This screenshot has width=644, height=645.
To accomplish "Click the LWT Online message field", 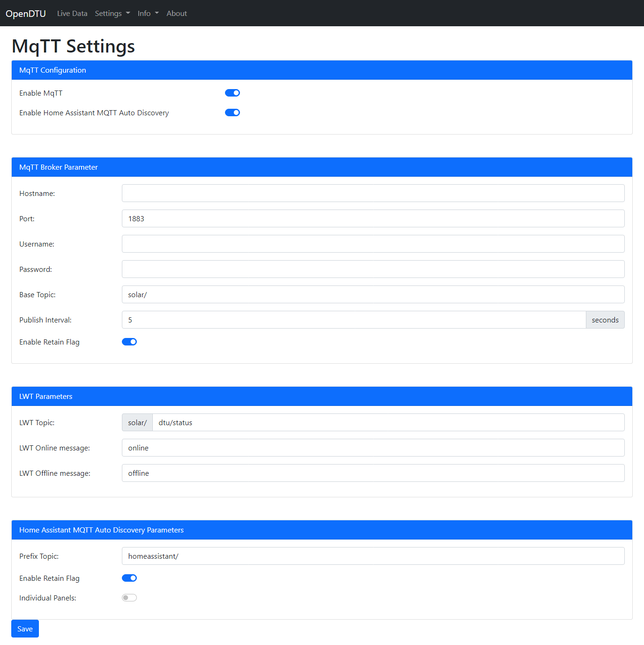I will 373,448.
